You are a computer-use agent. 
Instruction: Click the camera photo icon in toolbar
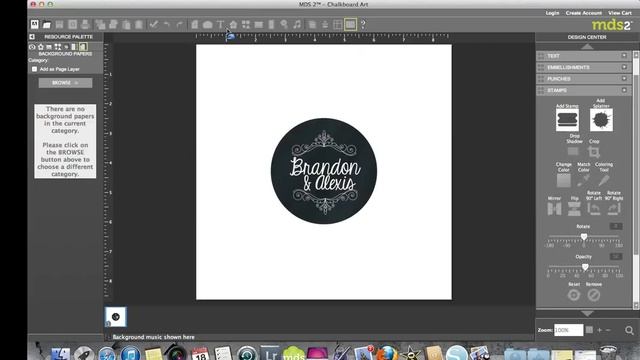pyautogui.click(x=207, y=24)
